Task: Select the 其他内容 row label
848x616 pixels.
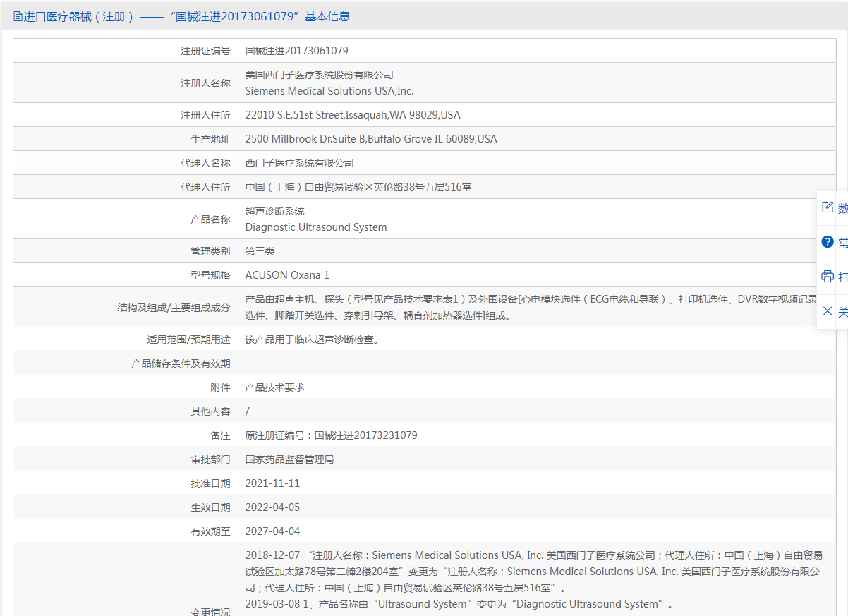Action: coord(210,411)
